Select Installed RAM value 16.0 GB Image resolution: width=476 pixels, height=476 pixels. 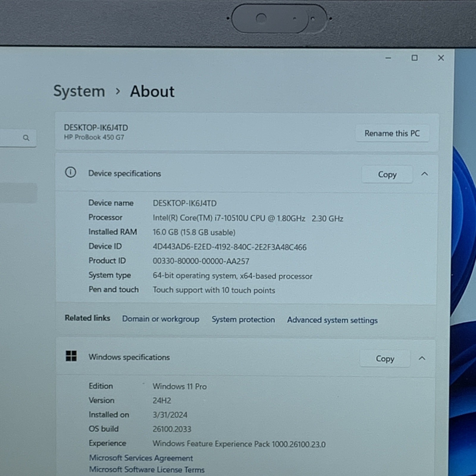coord(165,232)
